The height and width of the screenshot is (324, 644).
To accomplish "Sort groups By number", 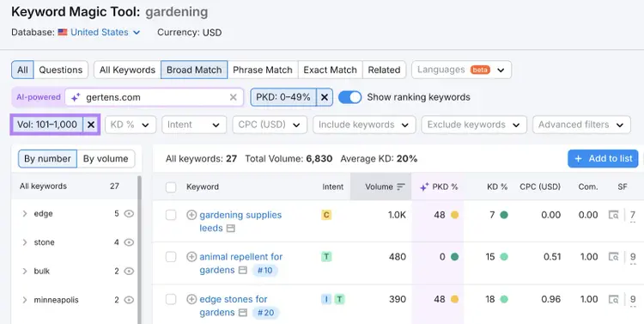I will 47,159.
